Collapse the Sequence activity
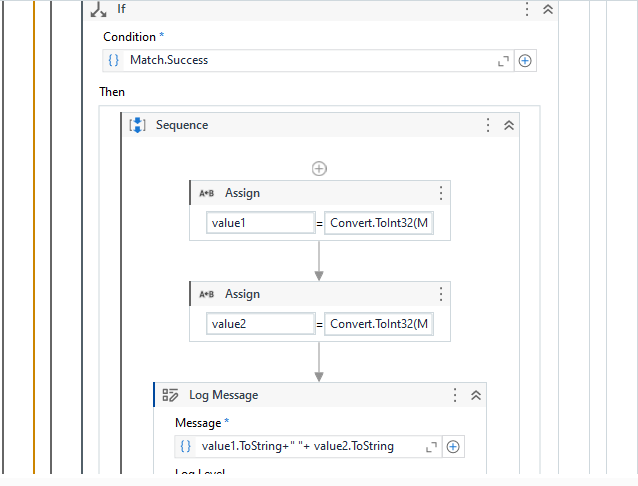The height and width of the screenshot is (486, 638). click(x=508, y=126)
